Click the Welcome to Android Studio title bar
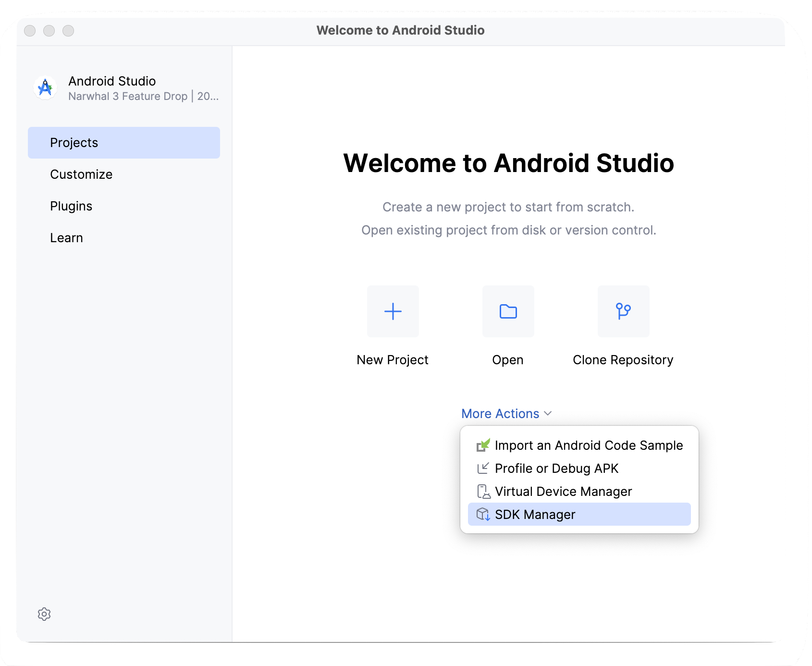 pyautogui.click(x=401, y=30)
